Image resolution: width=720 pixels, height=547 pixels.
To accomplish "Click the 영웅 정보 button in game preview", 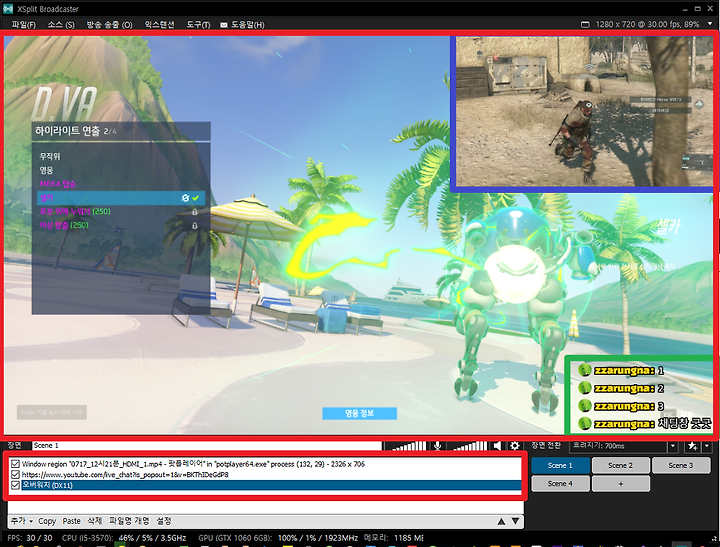I will point(360,413).
